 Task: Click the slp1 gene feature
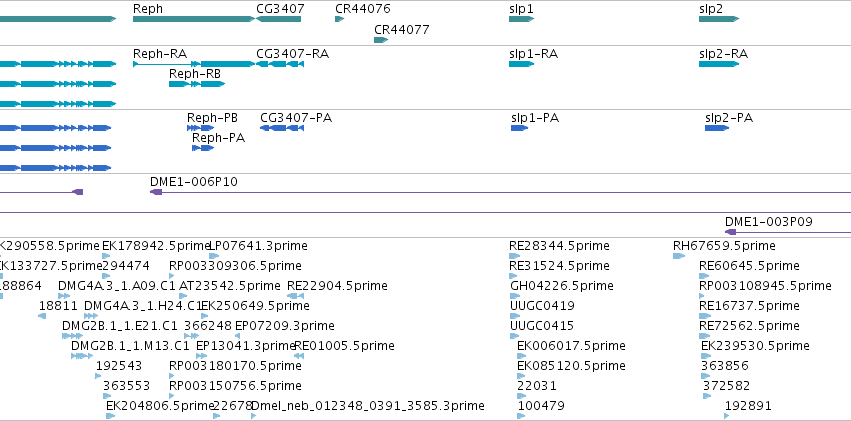(x=522, y=19)
